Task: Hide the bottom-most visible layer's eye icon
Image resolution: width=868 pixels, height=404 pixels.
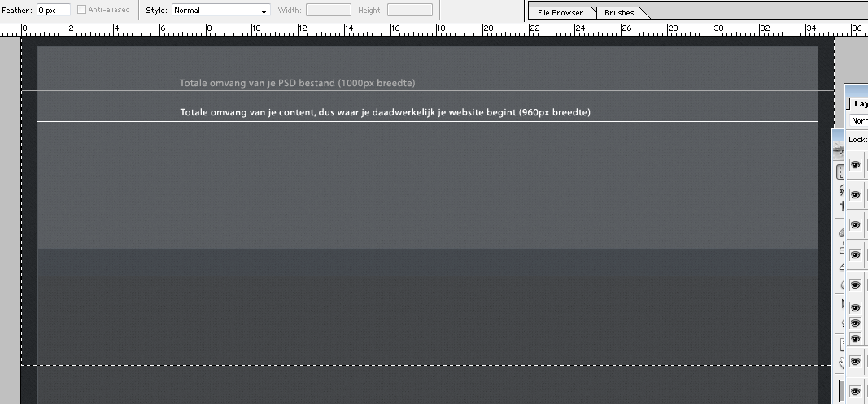Action: [x=855, y=391]
